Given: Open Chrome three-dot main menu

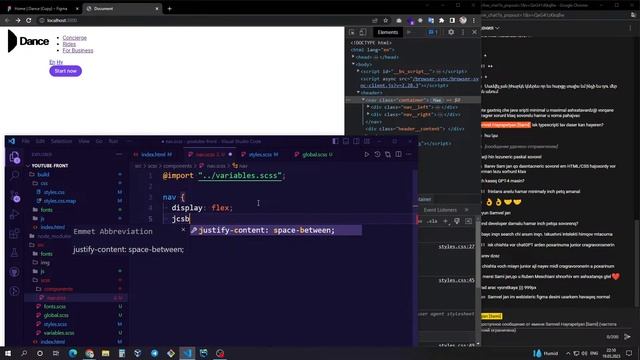Looking at the screenshot, I should click(473, 20).
